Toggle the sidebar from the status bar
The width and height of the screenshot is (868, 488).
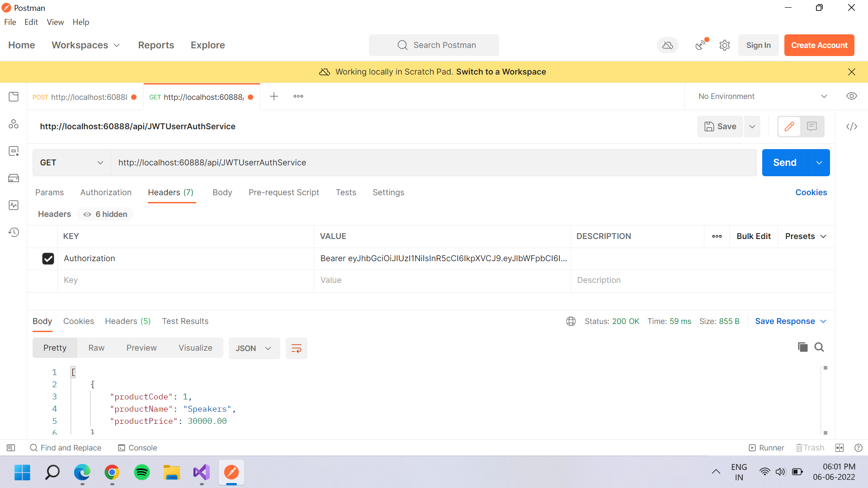click(11, 448)
